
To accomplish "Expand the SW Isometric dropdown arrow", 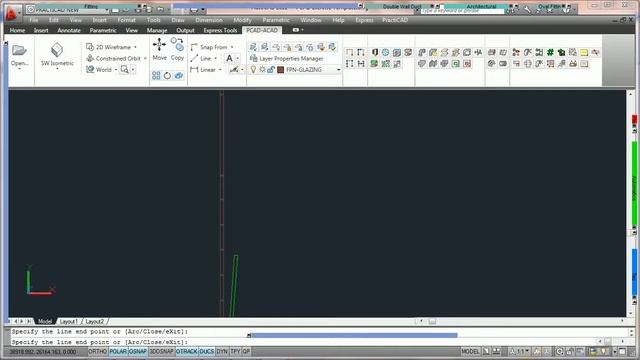I will tap(57, 69).
